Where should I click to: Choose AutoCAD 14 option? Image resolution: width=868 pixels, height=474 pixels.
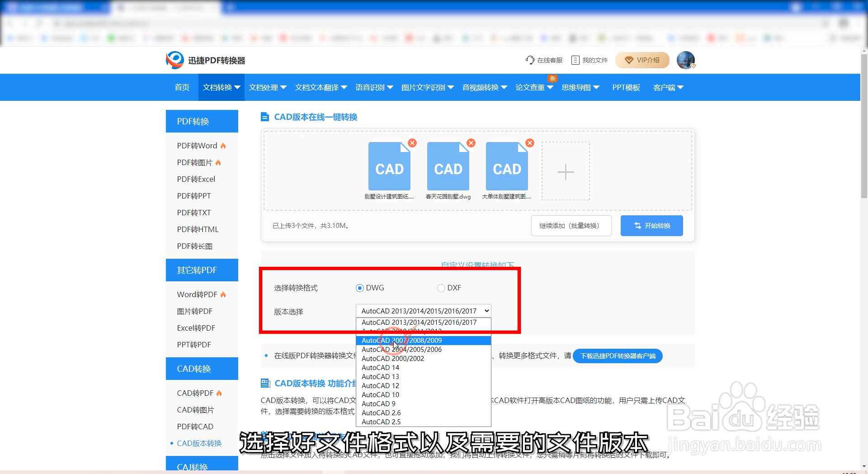pyautogui.click(x=423, y=368)
